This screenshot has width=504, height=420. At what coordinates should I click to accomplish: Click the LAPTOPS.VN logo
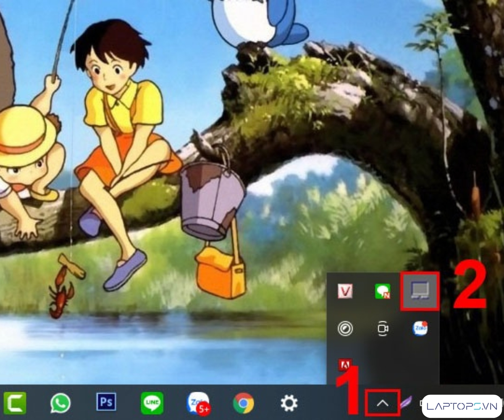click(462, 406)
